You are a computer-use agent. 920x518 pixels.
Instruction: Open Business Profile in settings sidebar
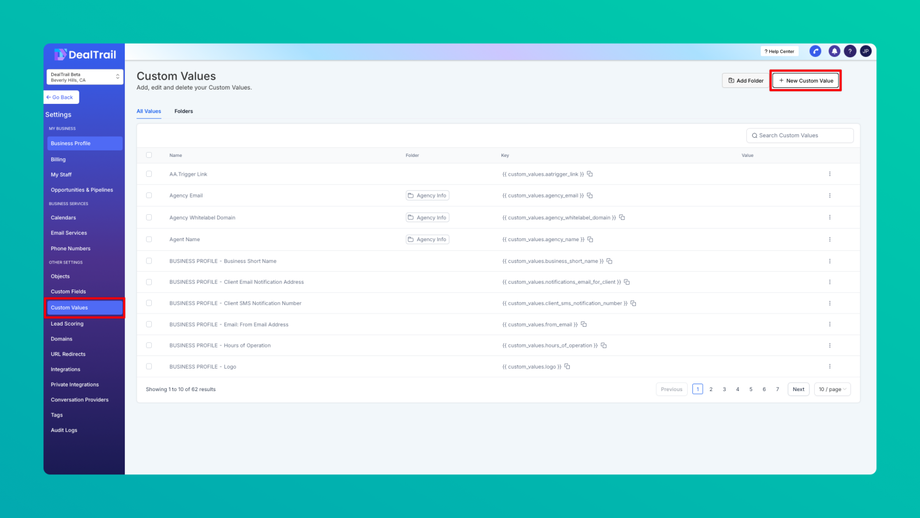coord(85,143)
